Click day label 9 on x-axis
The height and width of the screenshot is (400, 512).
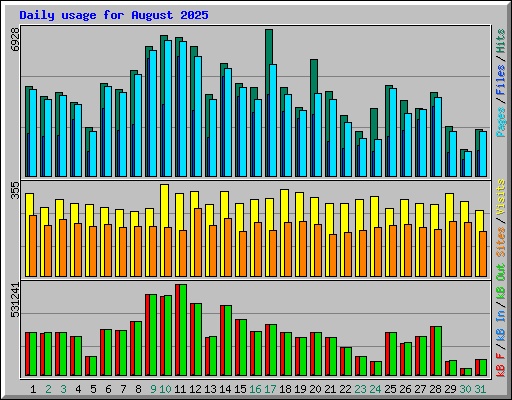pos(153,389)
